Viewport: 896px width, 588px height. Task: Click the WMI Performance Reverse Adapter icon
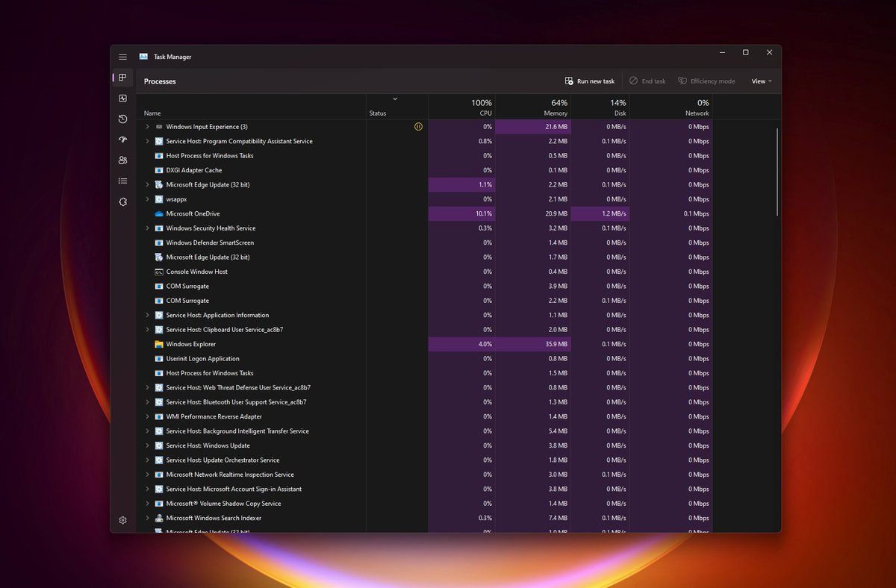click(159, 416)
